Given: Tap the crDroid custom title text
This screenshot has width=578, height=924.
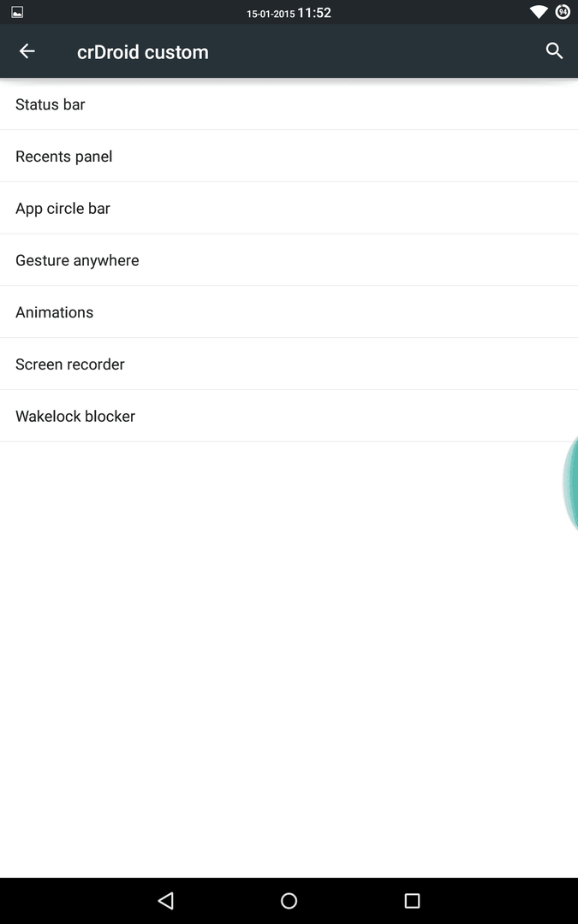Looking at the screenshot, I should pyautogui.click(x=143, y=52).
